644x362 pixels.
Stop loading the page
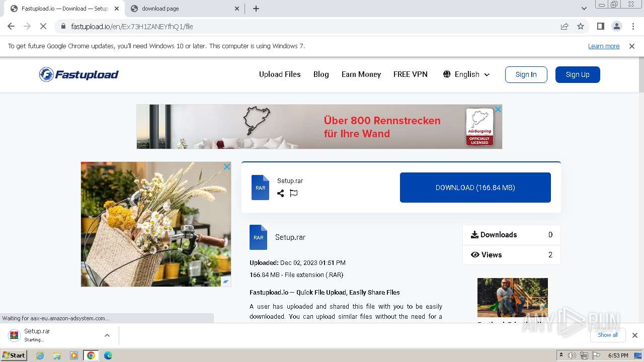coord(43,26)
